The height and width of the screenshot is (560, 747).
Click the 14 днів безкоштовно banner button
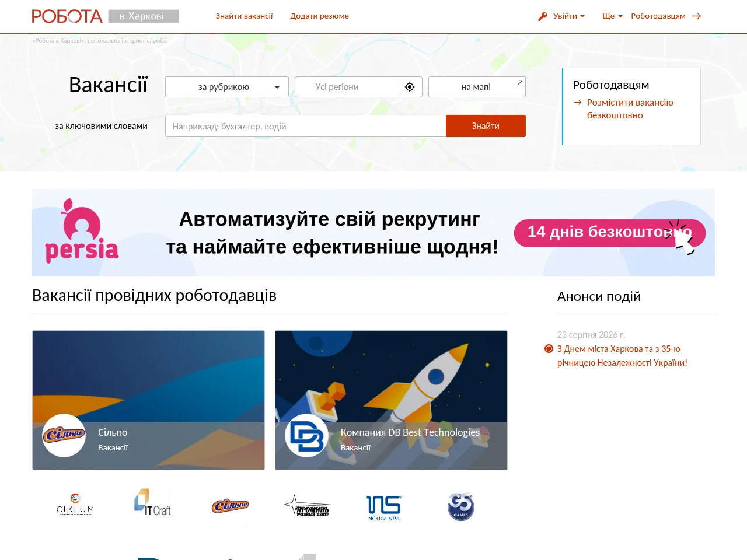click(x=610, y=233)
